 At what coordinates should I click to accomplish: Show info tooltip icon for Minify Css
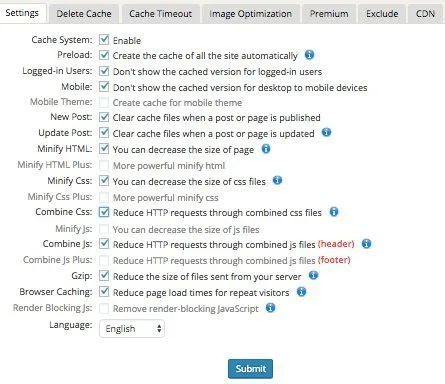(x=277, y=180)
